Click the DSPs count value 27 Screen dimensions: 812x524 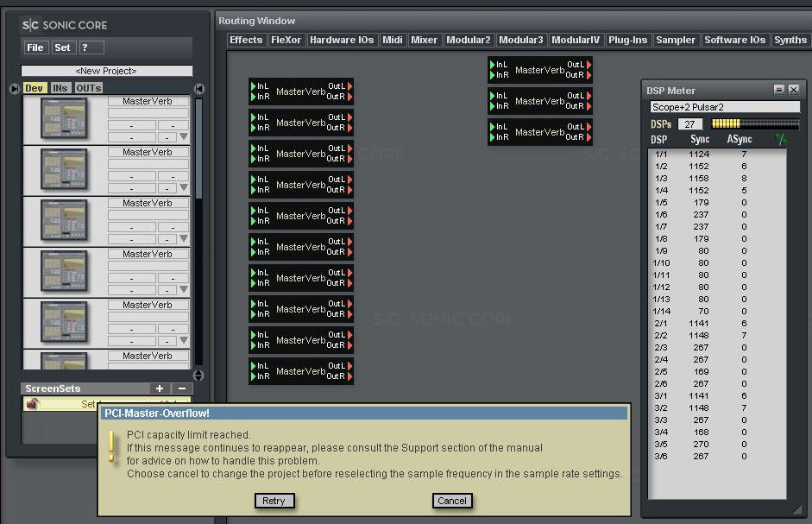click(x=689, y=124)
